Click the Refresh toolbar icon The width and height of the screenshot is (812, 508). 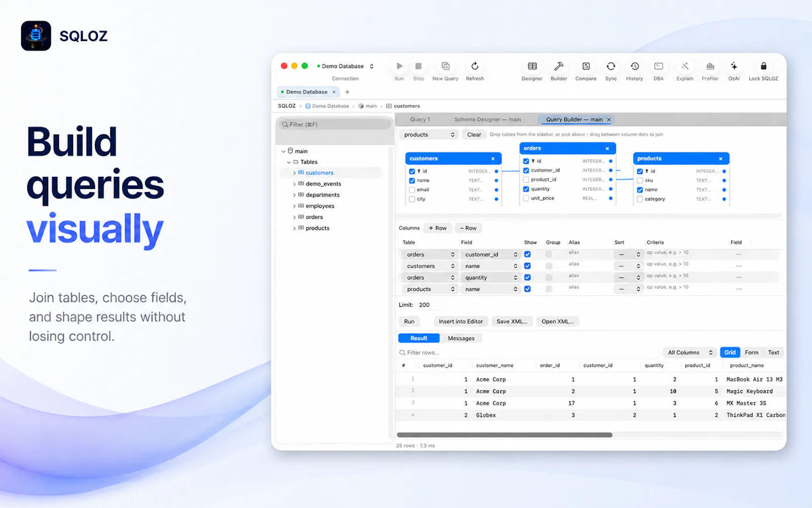475,66
